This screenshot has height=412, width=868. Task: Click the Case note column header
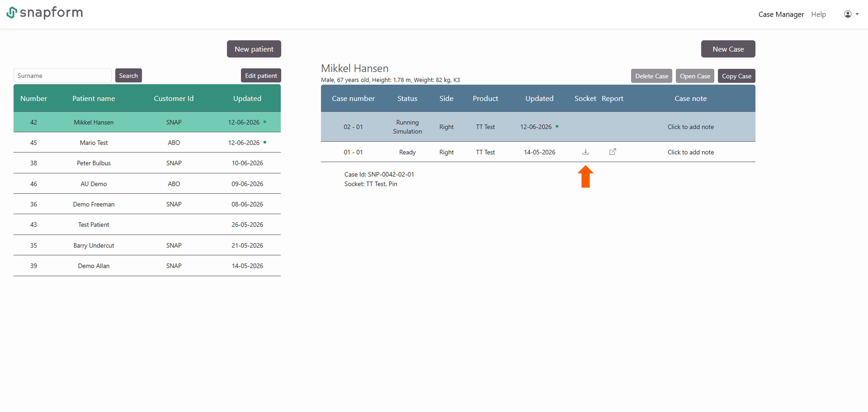(690, 98)
